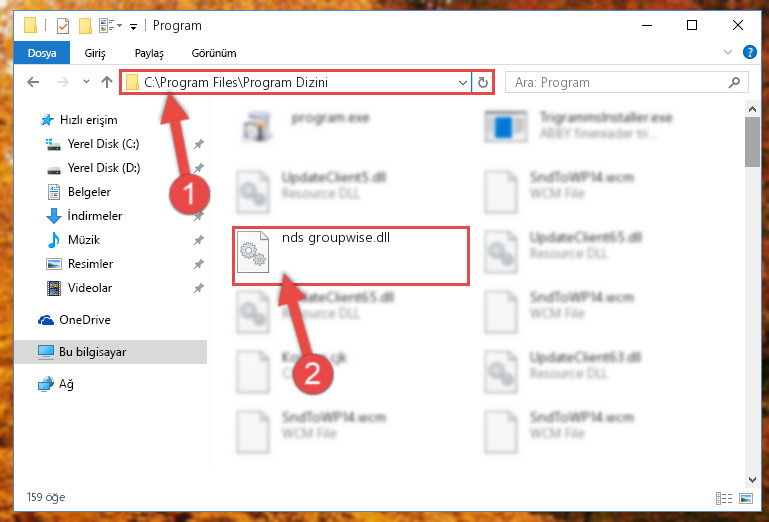
Task: Unpin Yerel Disk (C:) from quick access
Action: click(199, 144)
